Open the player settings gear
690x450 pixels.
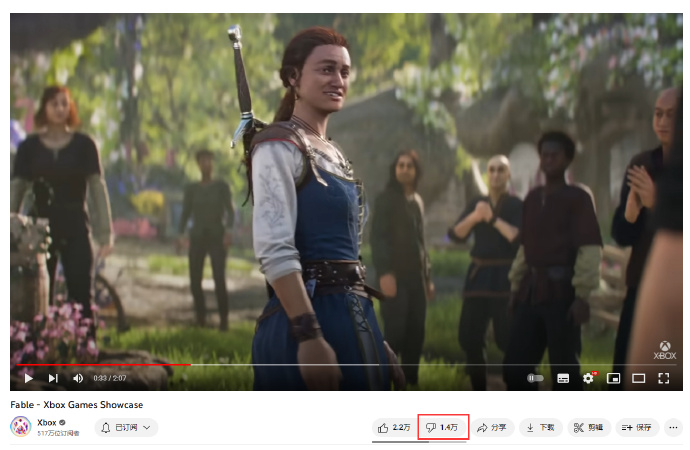pyautogui.click(x=588, y=378)
